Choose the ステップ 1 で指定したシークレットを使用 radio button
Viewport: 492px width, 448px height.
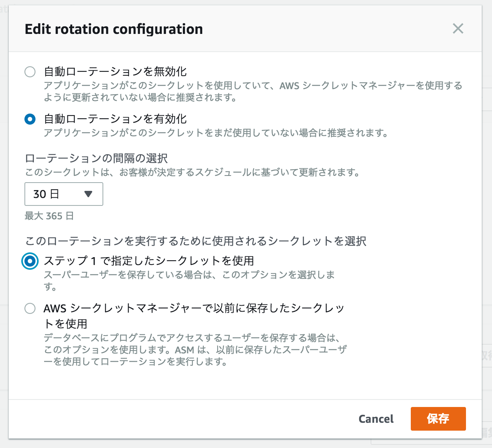(x=30, y=261)
